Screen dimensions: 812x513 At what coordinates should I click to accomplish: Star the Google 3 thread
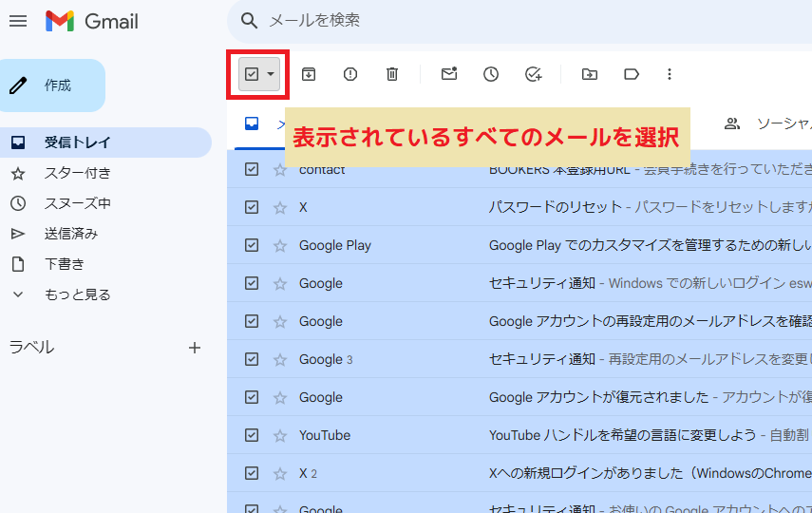tap(280, 359)
